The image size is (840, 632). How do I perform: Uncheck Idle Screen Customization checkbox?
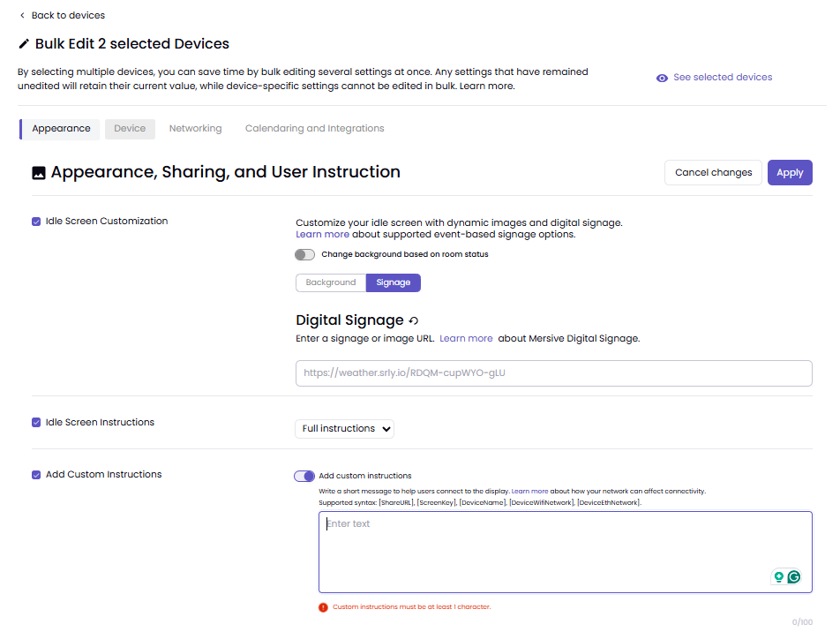coord(36,222)
